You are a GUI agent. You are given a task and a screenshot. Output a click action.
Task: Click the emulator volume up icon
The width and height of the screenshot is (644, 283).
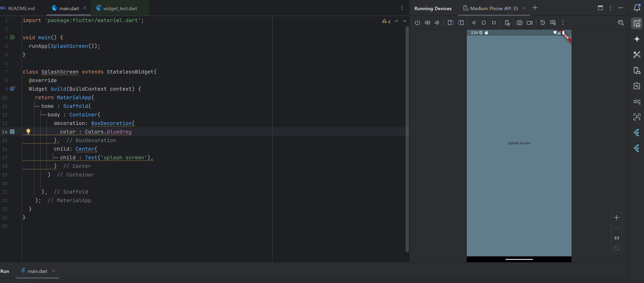coord(427,23)
